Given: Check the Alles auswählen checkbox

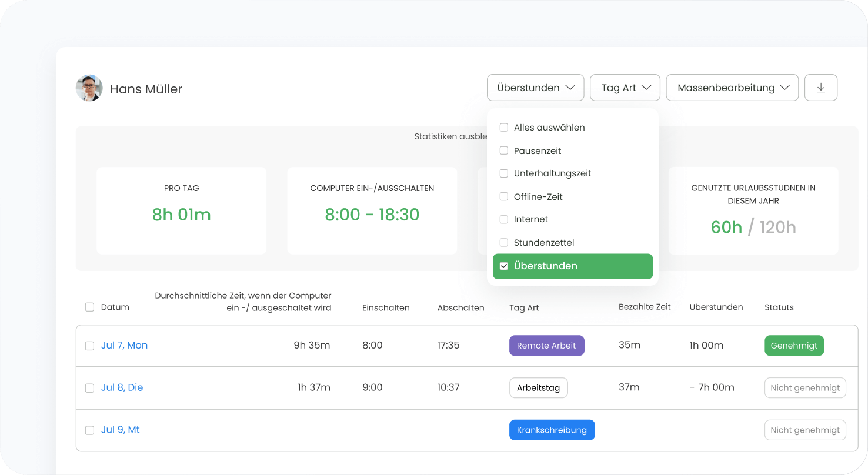Looking at the screenshot, I should (x=504, y=128).
